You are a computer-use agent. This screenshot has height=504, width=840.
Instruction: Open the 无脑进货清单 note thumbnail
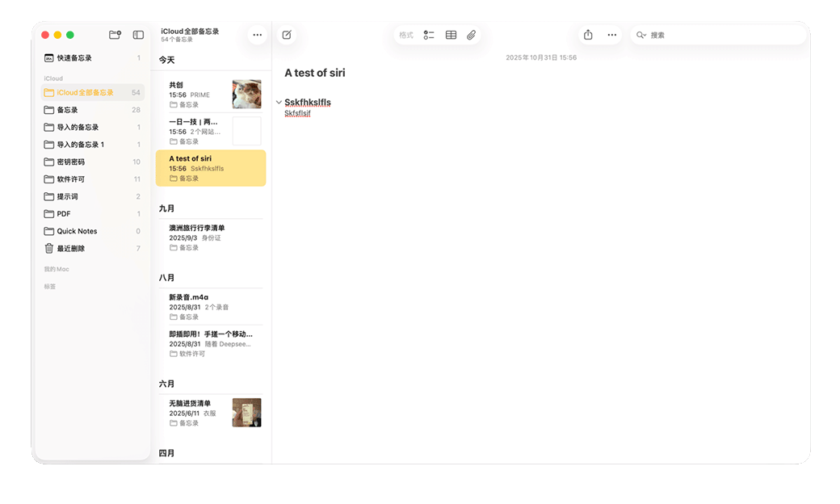[246, 413]
